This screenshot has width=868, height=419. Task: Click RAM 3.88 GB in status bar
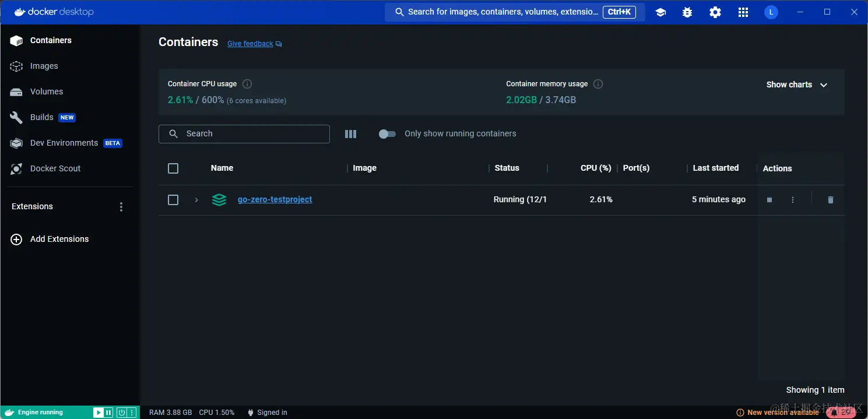click(x=170, y=413)
